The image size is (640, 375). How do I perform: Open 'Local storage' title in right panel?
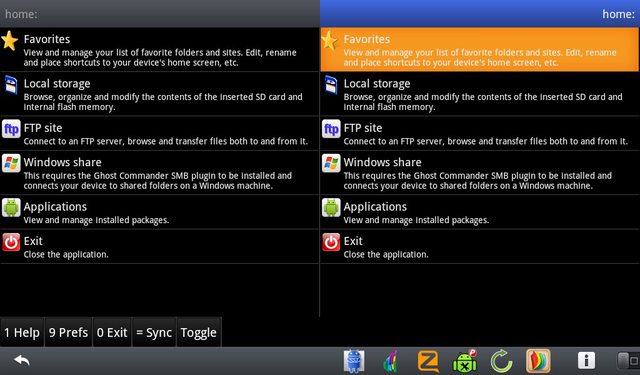(377, 84)
